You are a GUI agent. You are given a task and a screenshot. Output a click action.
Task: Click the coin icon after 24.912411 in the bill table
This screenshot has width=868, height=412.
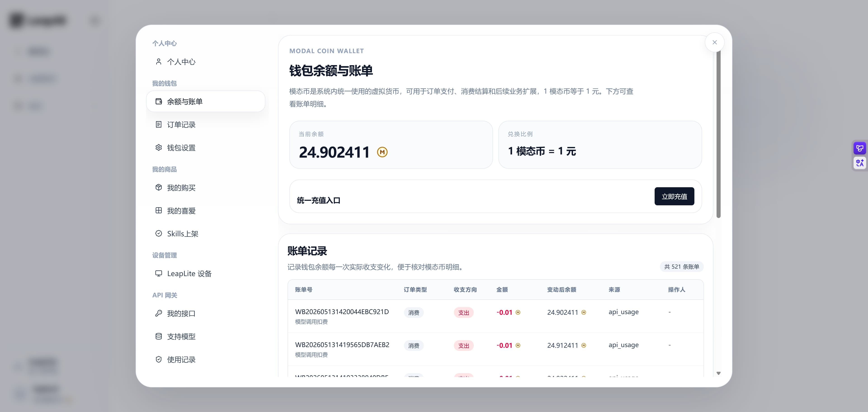click(x=584, y=346)
